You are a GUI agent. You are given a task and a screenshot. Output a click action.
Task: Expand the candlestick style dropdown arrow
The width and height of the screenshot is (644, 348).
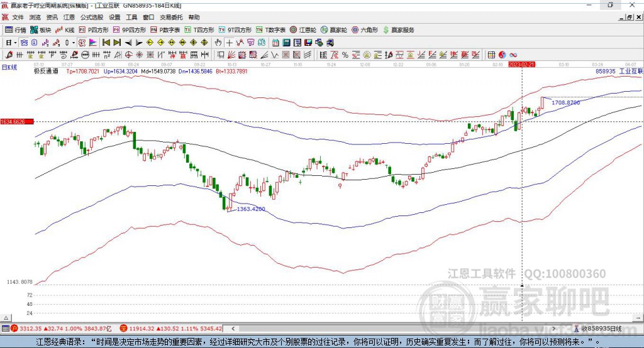74,43
